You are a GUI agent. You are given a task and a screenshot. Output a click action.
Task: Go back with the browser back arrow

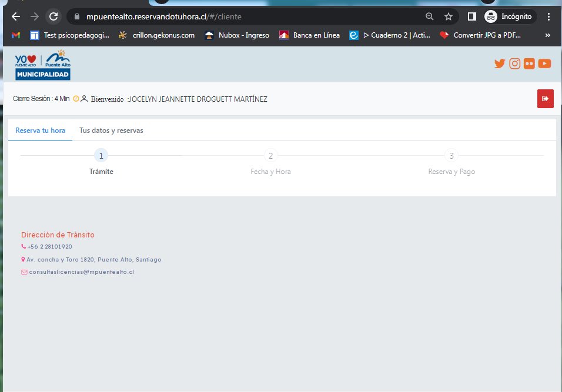[x=16, y=16]
